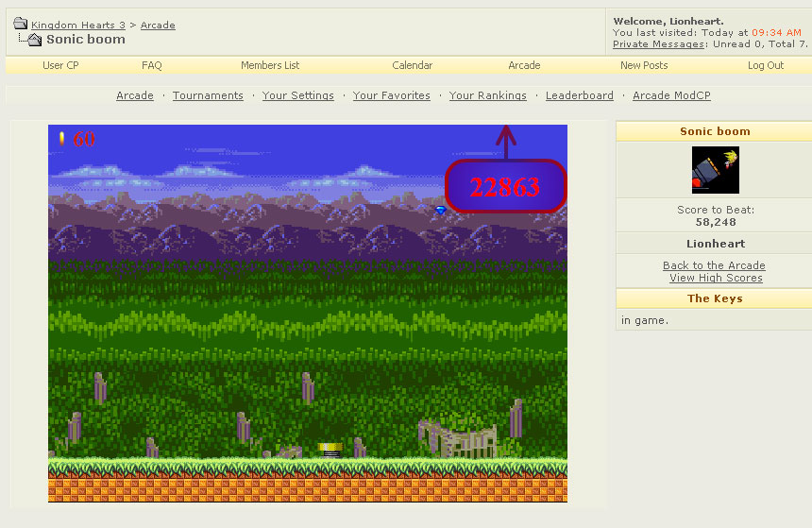Screen dimensions: 812x528
Task: Click the blue gem in the game
Action: (x=441, y=210)
